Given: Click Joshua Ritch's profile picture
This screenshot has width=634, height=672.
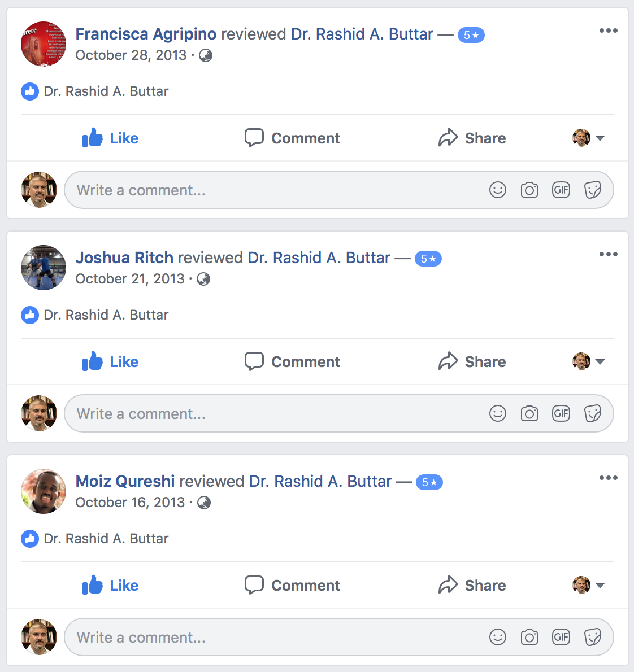Looking at the screenshot, I should pos(44,268).
